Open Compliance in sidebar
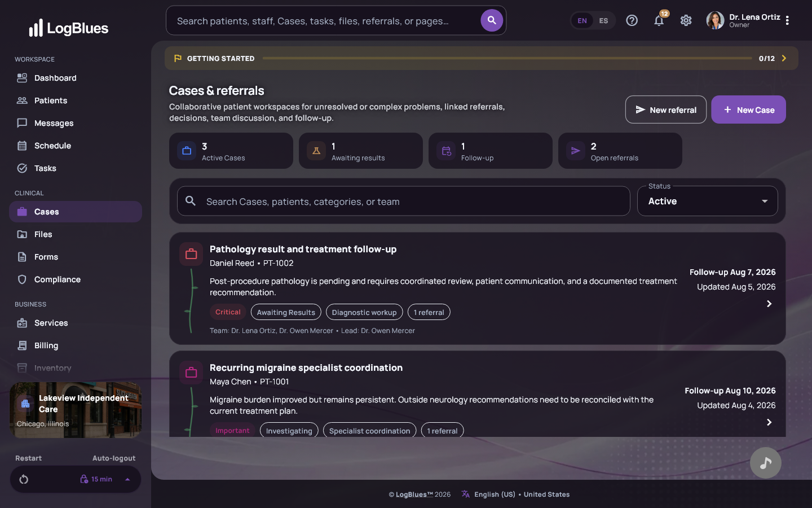The image size is (812, 508). [x=76, y=279]
